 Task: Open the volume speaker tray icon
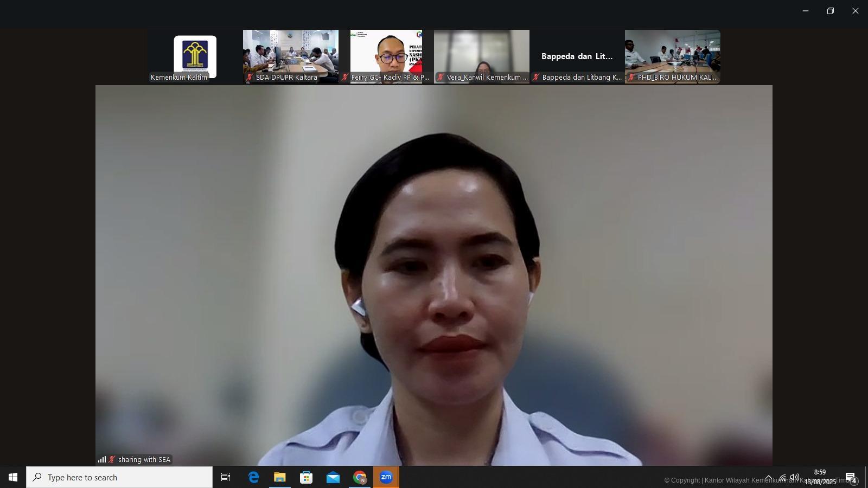click(x=795, y=477)
